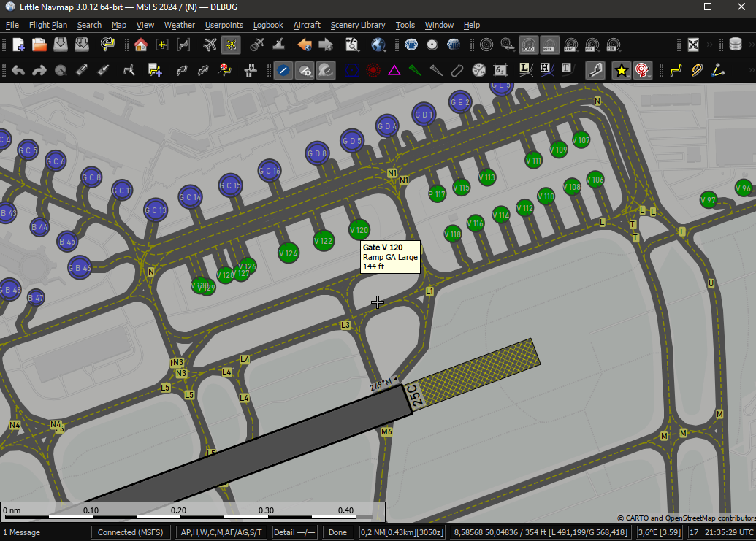
Task: Undo last flight plan change
Action: point(18,70)
